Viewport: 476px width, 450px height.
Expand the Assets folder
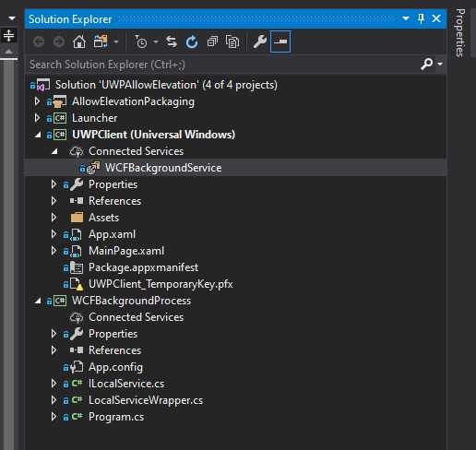[54, 218]
